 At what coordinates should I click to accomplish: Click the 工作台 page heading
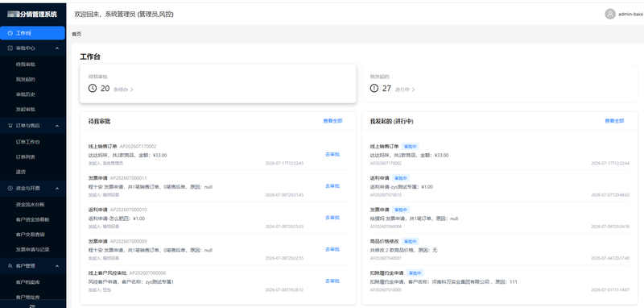click(x=90, y=56)
